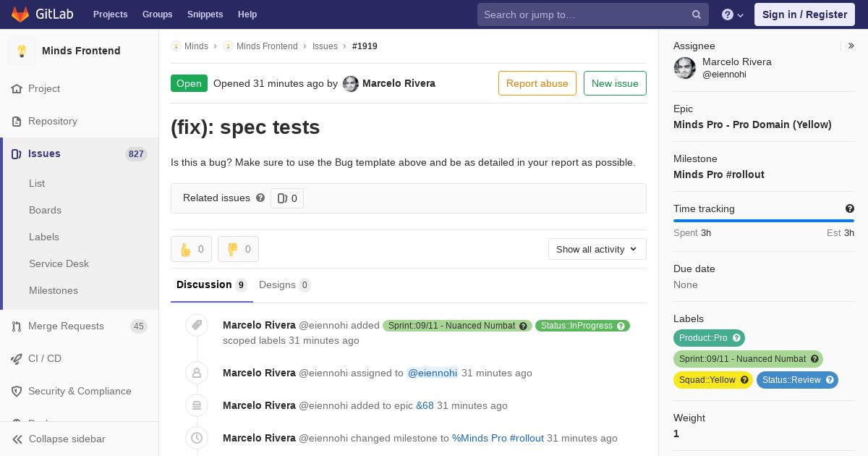
Task: Click the Squad::Yellow label
Action: pos(707,380)
